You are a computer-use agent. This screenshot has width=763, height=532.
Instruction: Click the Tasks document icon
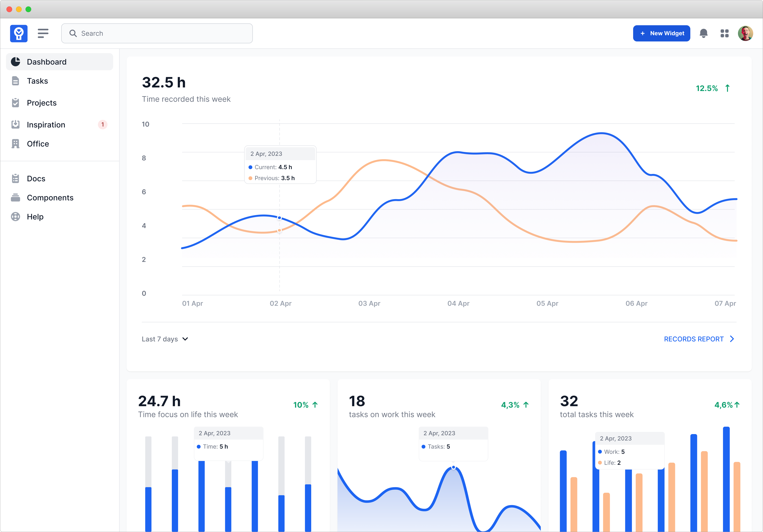[x=15, y=81]
